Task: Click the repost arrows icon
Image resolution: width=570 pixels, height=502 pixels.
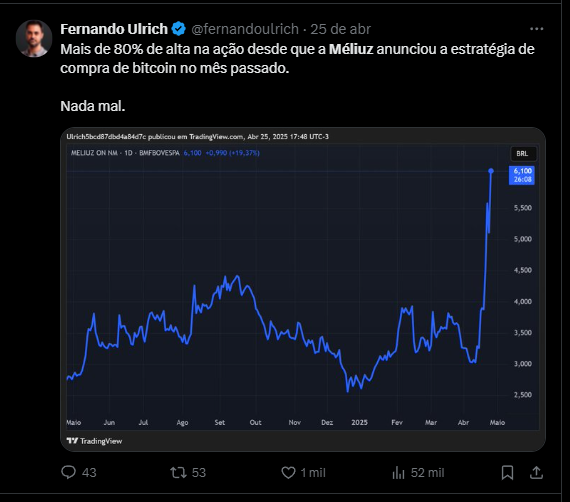Action: pos(178,473)
